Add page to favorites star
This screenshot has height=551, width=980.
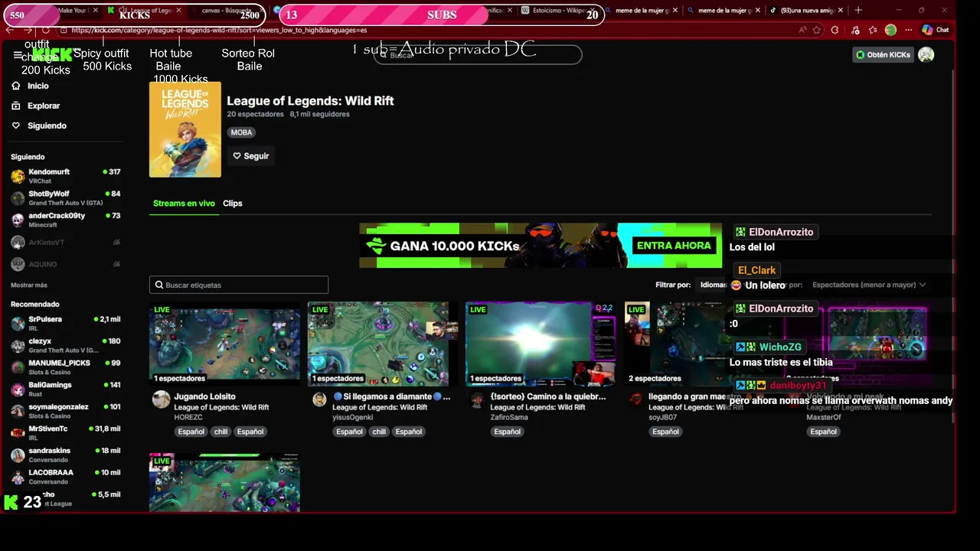[817, 30]
